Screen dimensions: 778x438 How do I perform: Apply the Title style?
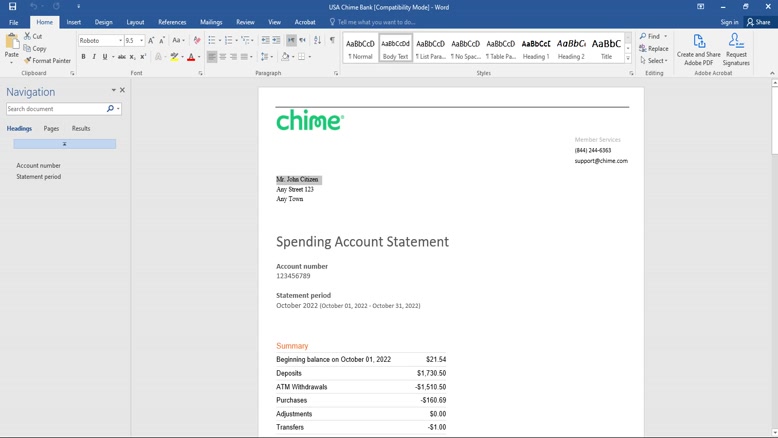606,48
